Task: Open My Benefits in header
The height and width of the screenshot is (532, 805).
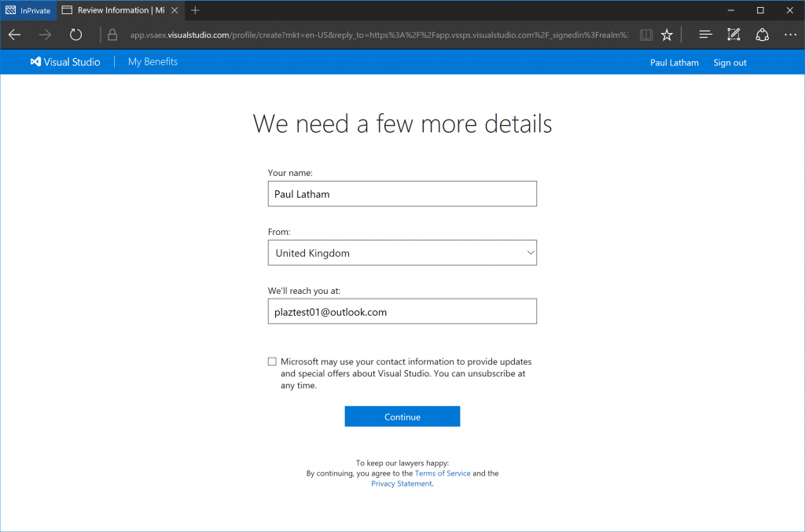Action: 153,61
